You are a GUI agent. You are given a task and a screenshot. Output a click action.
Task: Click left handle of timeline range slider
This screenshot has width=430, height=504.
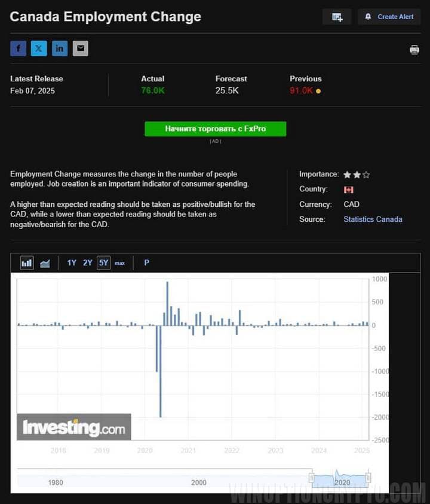[311, 477]
